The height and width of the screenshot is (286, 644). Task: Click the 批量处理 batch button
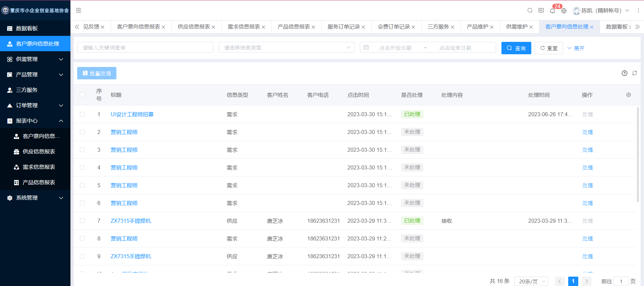pos(97,73)
